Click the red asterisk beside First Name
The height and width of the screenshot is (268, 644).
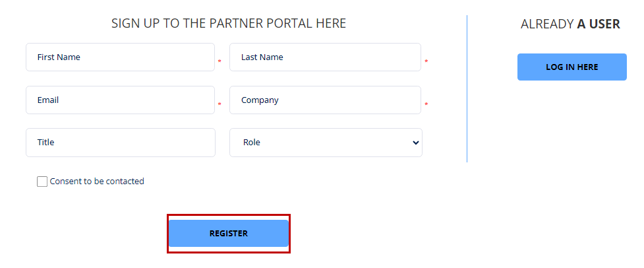[x=220, y=62]
